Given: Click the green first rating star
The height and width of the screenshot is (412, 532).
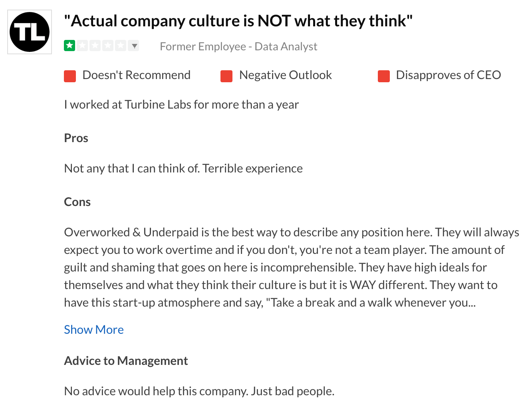Looking at the screenshot, I should [69, 46].
